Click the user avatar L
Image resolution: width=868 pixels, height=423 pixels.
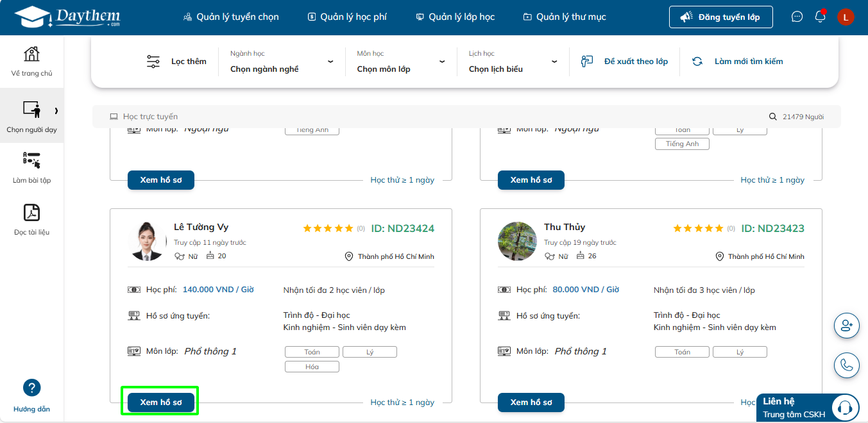[846, 17]
